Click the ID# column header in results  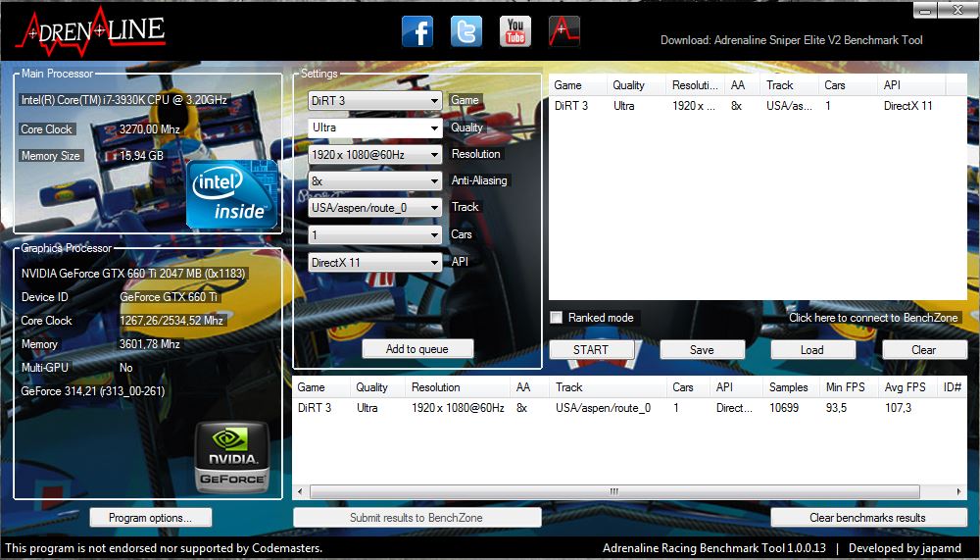[952, 387]
